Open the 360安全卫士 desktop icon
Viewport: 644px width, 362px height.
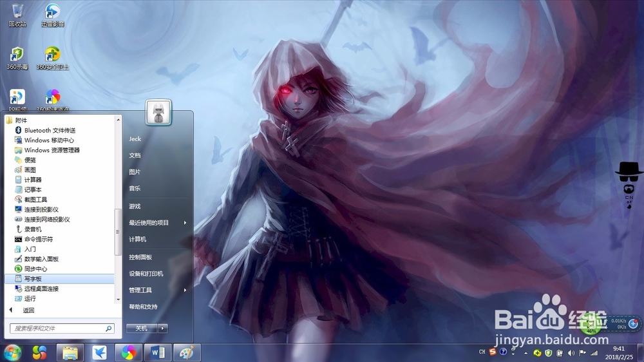(53, 58)
